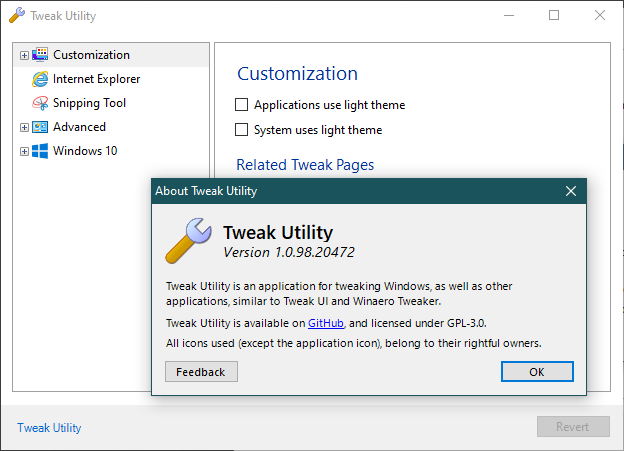Select Customization in the tree
This screenshot has height=451, width=624.
[x=92, y=55]
